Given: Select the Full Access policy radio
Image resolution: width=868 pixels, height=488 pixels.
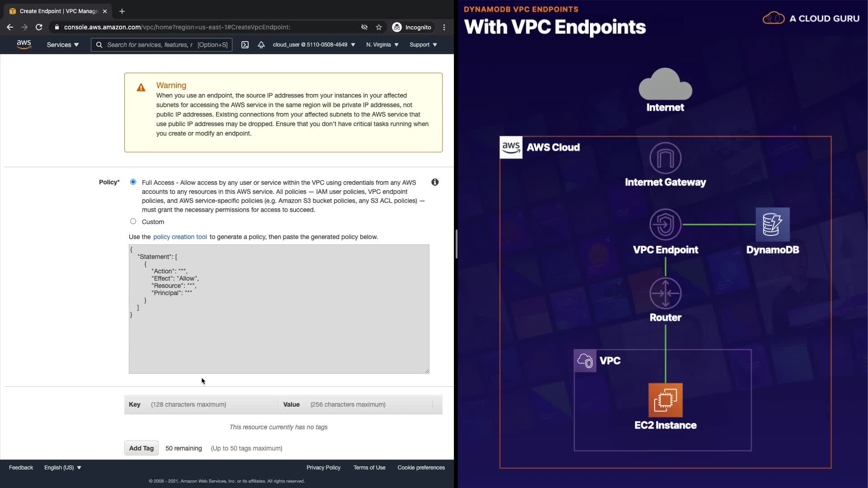Looking at the screenshot, I should pos(133,182).
